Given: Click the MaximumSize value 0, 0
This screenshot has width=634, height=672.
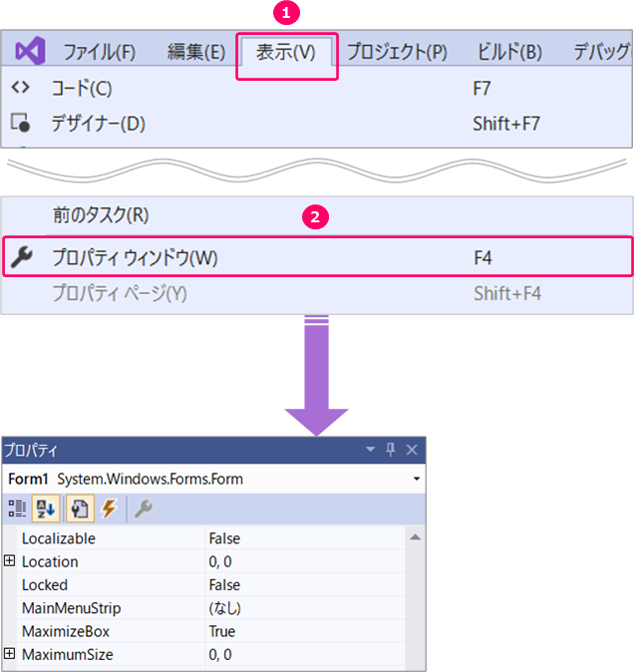Looking at the screenshot, I should tap(220, 654).
